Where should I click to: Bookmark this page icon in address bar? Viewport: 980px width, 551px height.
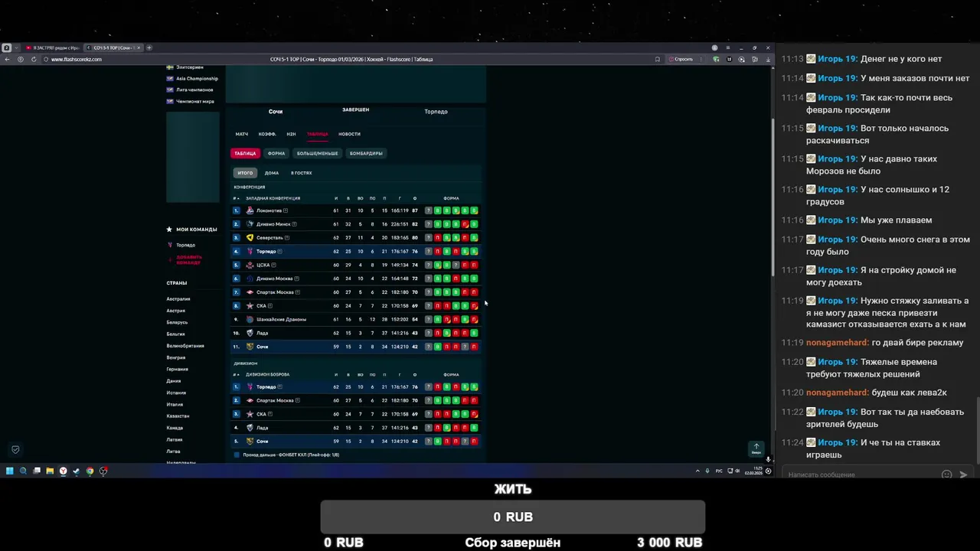coord(657,59)
